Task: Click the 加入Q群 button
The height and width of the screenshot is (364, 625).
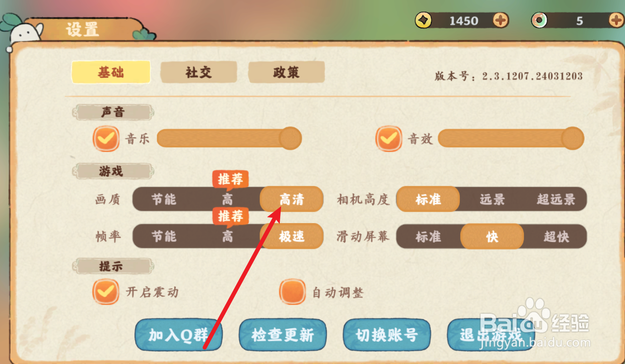Action: [x=179, y=335]
